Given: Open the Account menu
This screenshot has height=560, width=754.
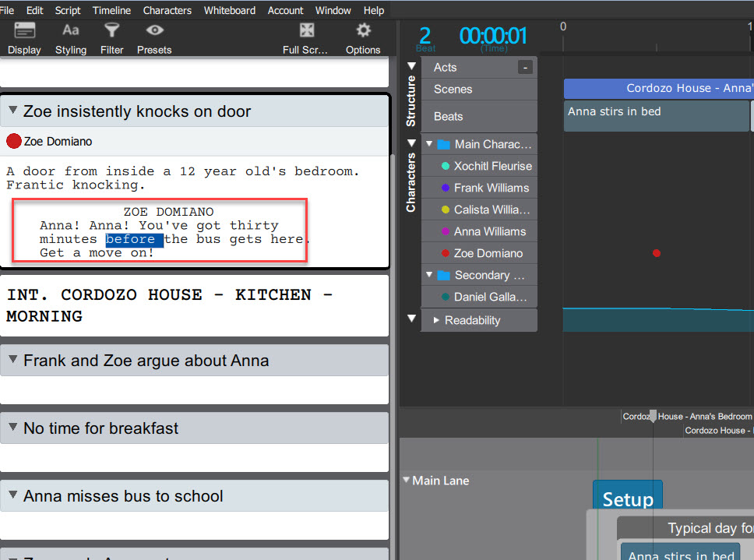Looking at the screenshot, I should (286, 10).
